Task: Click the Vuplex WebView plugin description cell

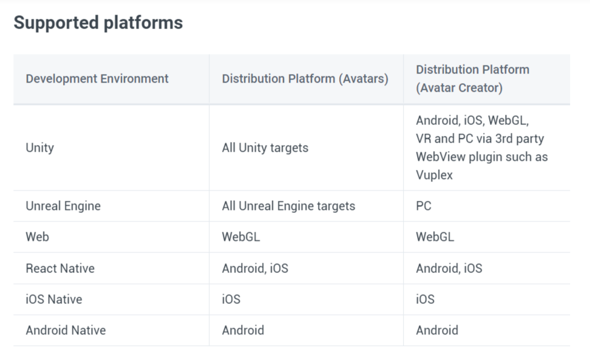Action: pos(481,147)
